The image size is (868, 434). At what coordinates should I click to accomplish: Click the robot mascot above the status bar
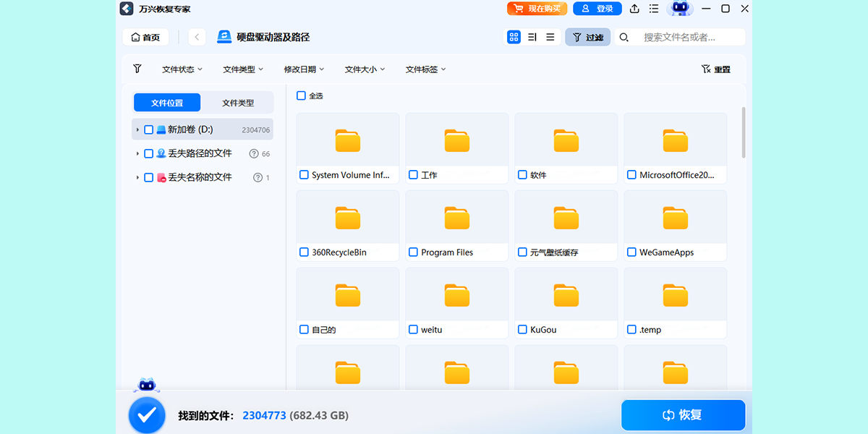pos(147,384)
